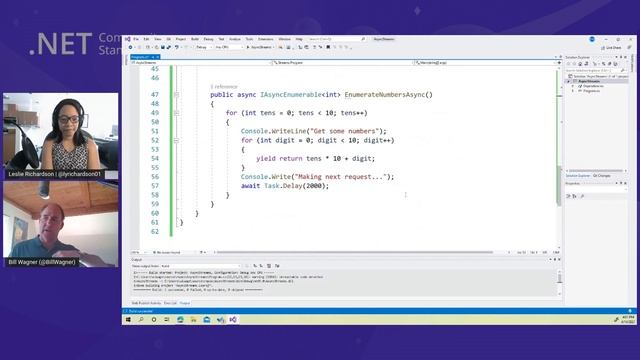Viewport: 640px width, 360px height.
Task: Click the Categorized icon in Properties panel
Action: (x=568, y=196)
